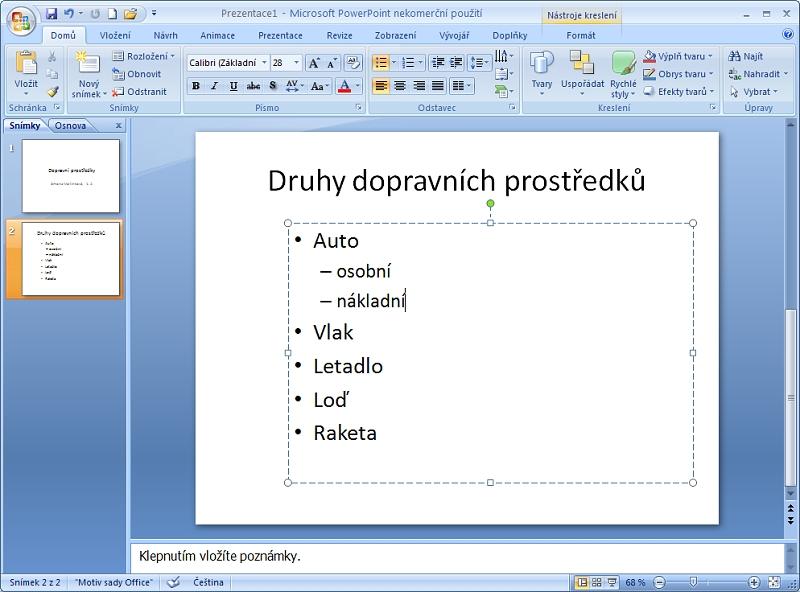The width and height of the screenshot is (800, 592).
Task: Switch to Animace tab
Action: (217, 35)
